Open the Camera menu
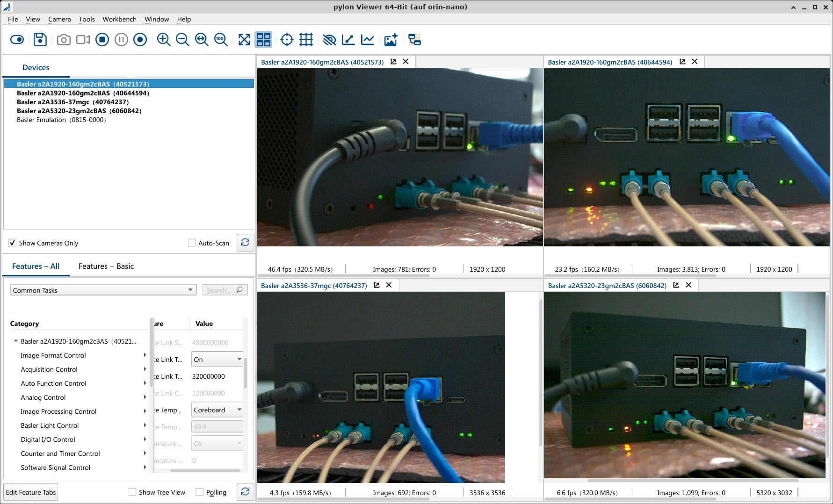 59,19
